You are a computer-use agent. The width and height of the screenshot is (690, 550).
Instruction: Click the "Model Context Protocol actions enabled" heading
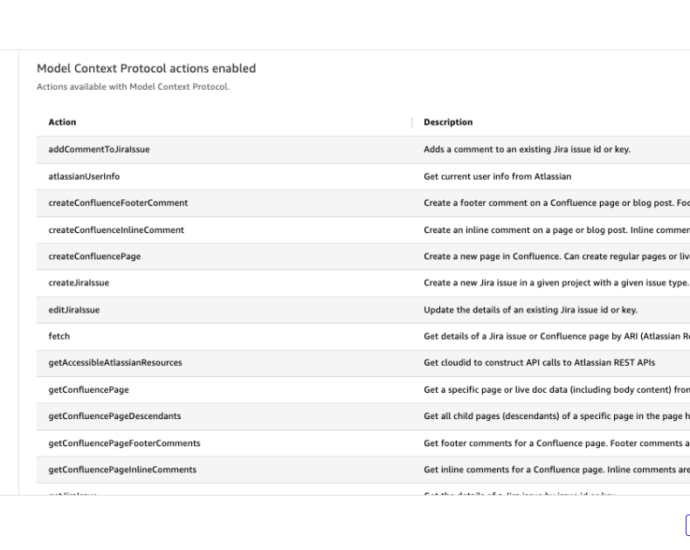(x=146, y=69)
